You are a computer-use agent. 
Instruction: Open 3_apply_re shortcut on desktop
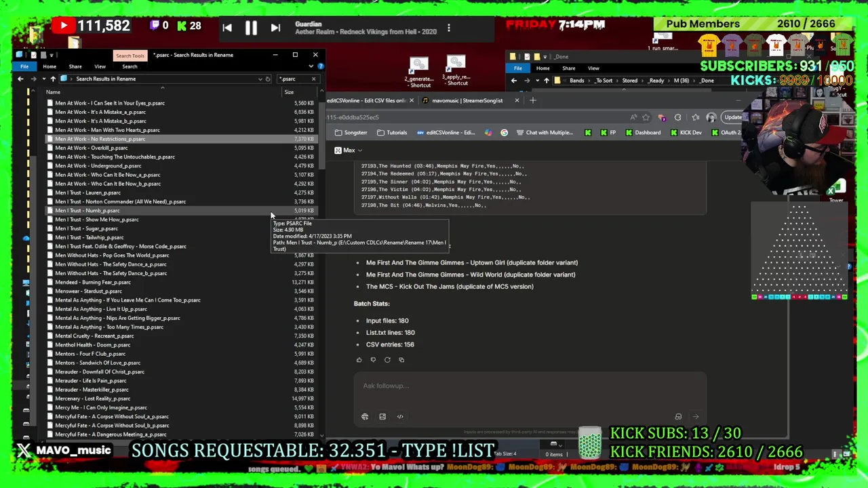[x=456, y=71]
